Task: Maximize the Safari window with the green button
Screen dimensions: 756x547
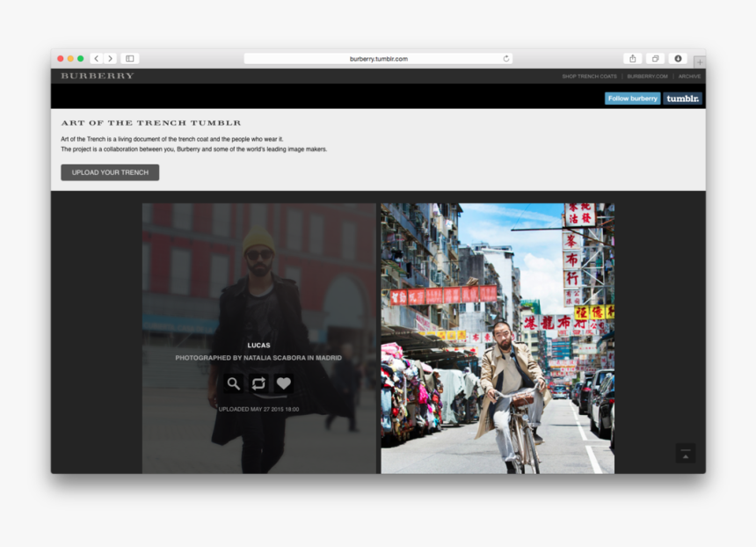Action: pos(81,58)
